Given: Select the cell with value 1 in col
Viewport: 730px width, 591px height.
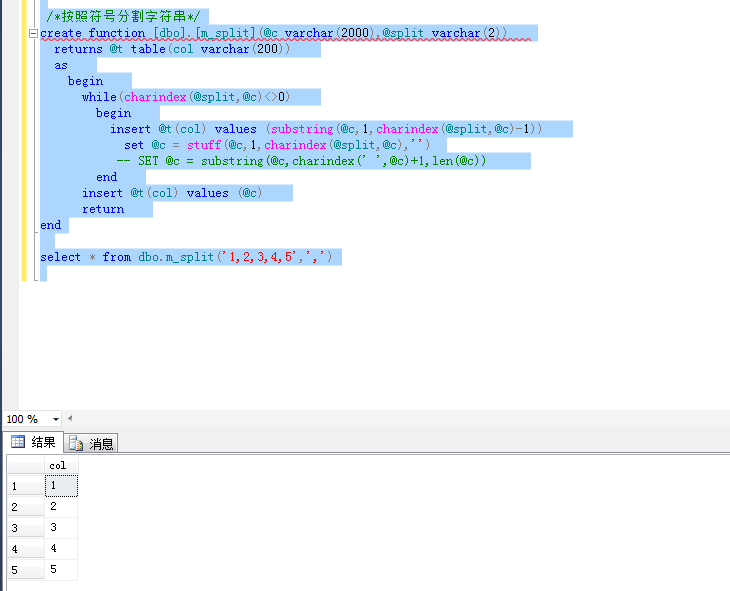Looking at the screenshot, I should point(61,486).
